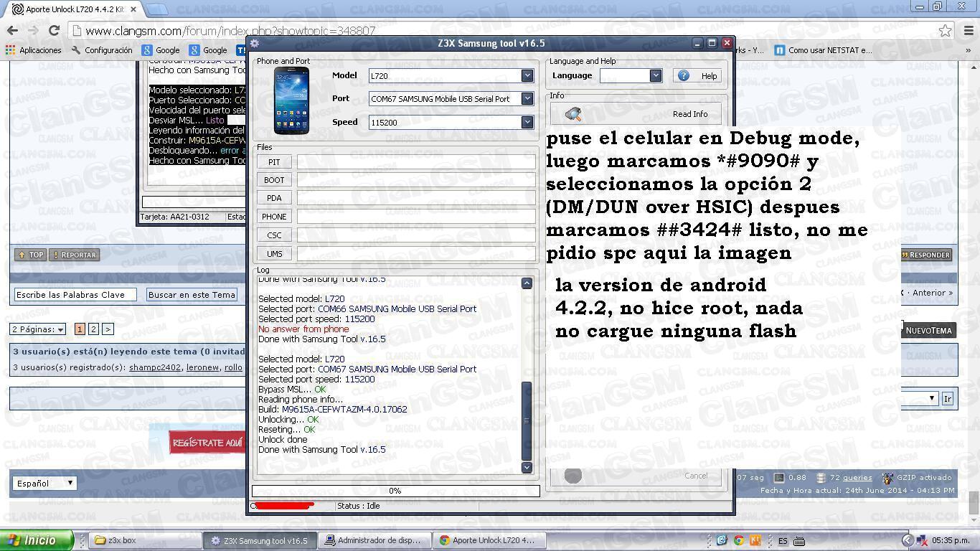Screen dimensions: 980x551
Task: Click the GZIP activado icon
Action: [x=887, y=478]
